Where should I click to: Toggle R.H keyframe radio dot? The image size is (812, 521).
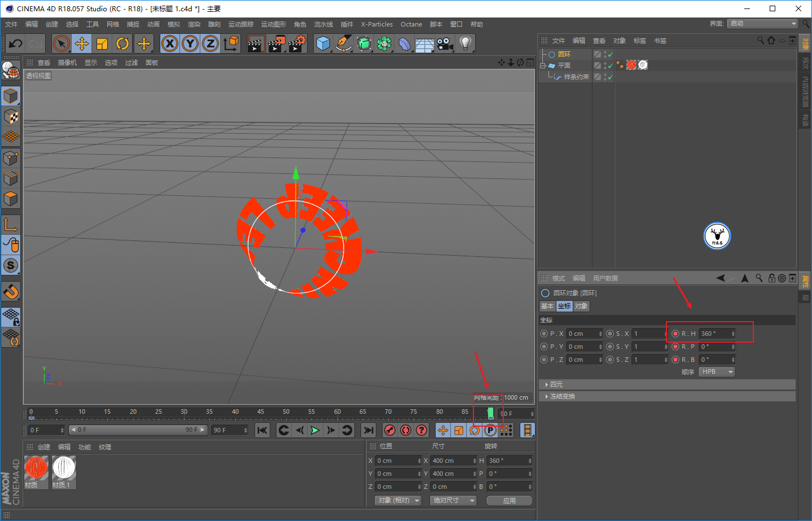tap(675, 334)
